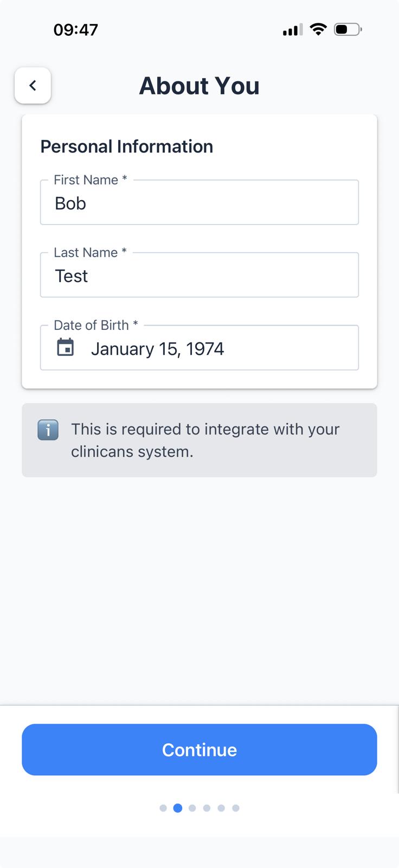Viewport: 399px width, 868px height.
Task: Go to the third page indicator dot
Action: (192, 808)
